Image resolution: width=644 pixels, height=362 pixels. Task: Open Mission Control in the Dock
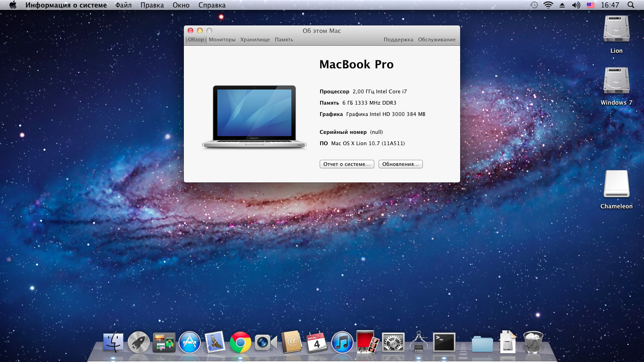164,343
